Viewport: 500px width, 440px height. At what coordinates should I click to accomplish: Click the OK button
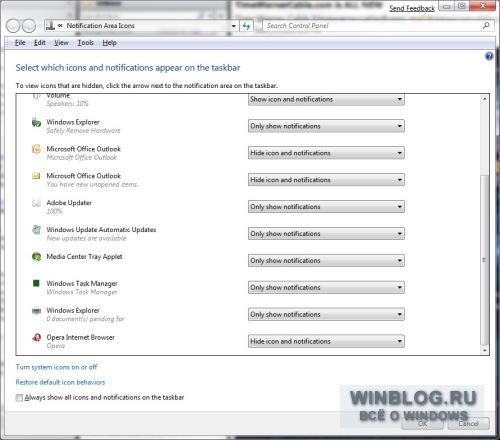click(x=423, y=424)
